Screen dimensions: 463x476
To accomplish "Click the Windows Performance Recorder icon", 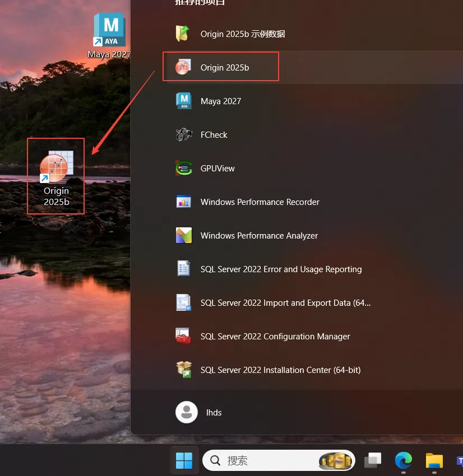I will coord(184,202).
